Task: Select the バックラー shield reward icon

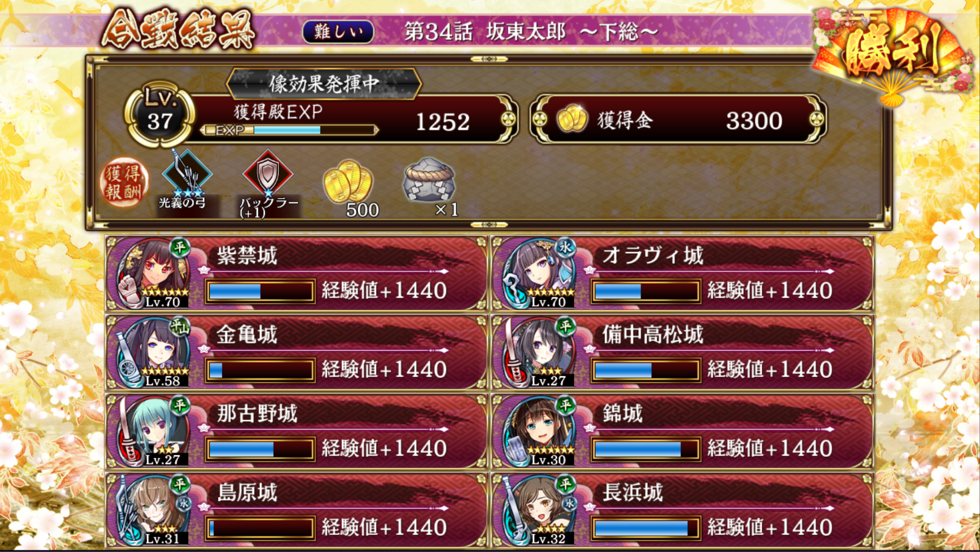Action: click(x=268, y=173)
